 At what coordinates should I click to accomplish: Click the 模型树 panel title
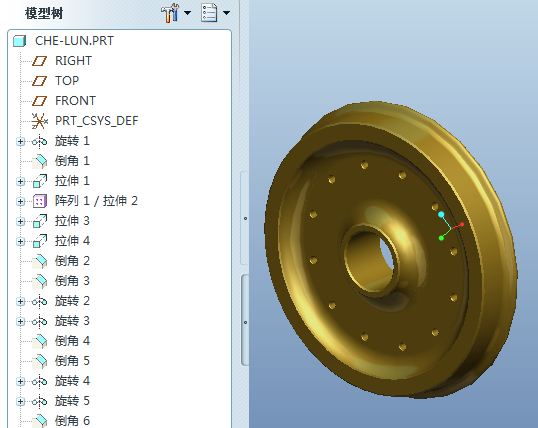pyautogui.click(x=44, y=13)
